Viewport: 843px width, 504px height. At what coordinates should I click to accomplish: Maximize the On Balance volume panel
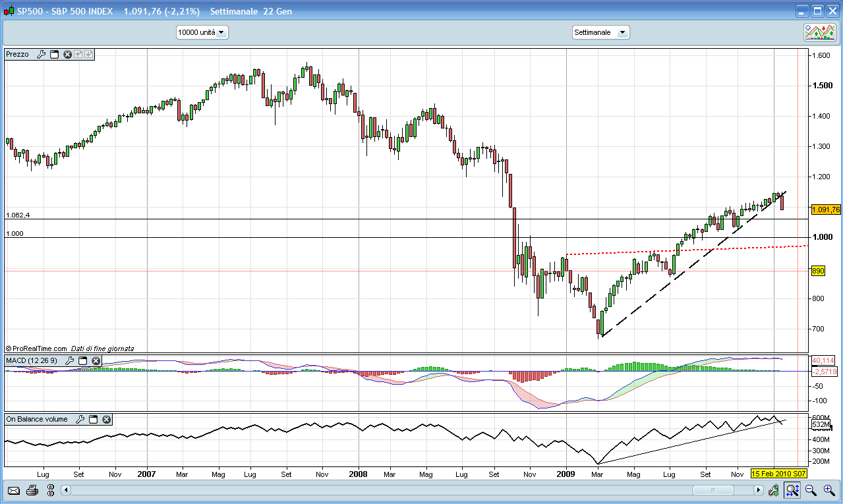tap(93, 419)
